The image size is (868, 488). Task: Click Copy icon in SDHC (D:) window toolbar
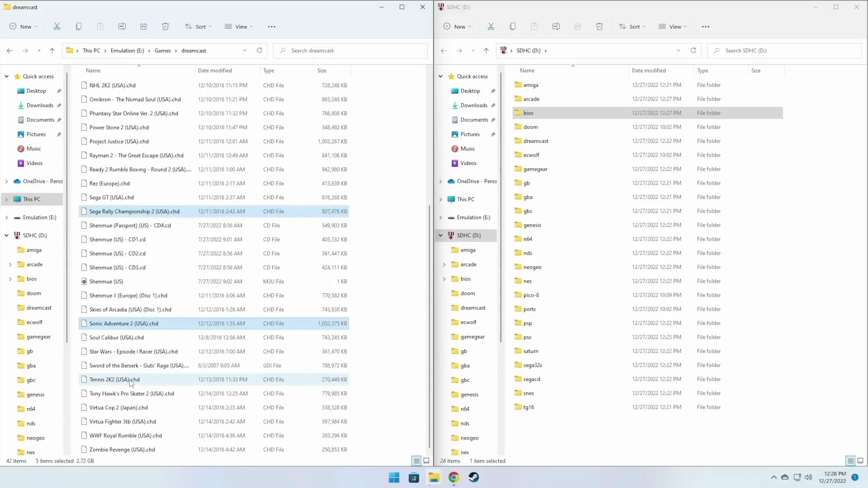[x=513, y=26]
